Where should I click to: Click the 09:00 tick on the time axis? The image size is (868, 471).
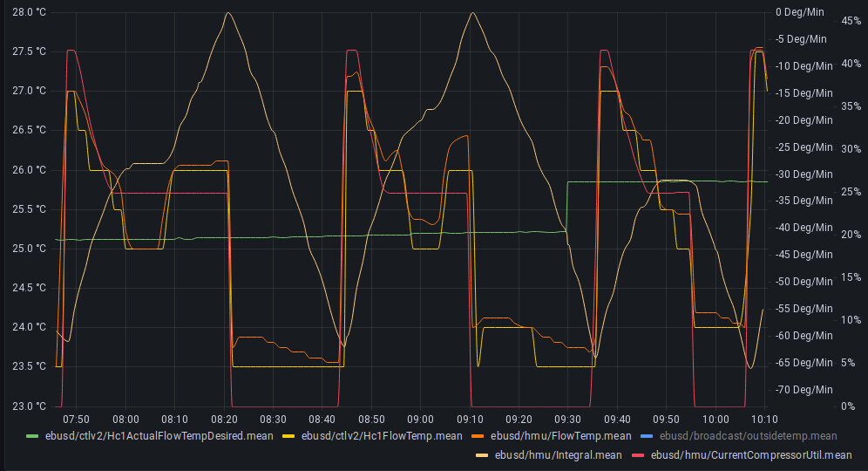tap(420, 418)
